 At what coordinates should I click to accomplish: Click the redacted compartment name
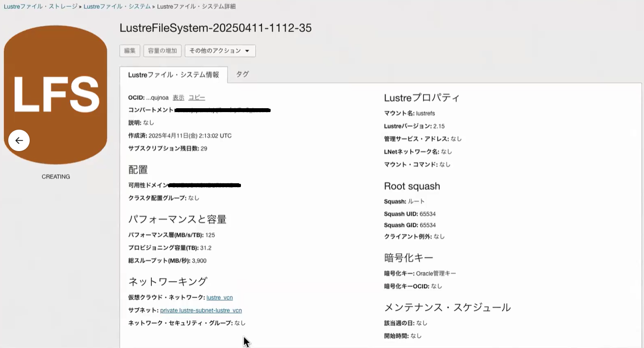click(222, 110)
